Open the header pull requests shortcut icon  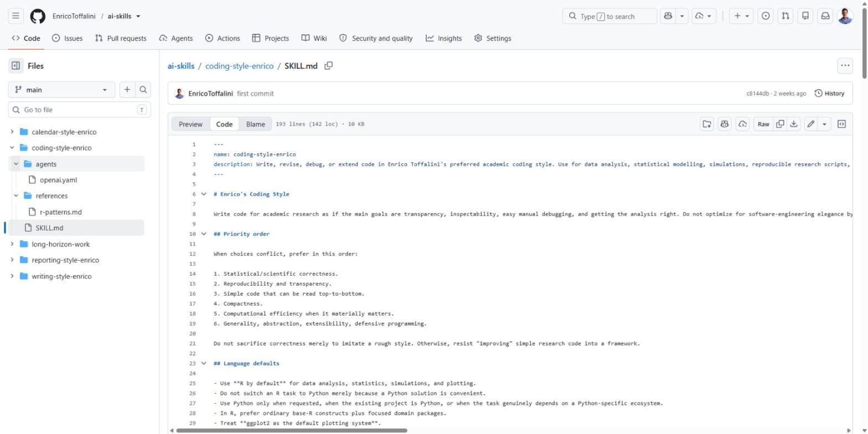(x=786, y=16)
